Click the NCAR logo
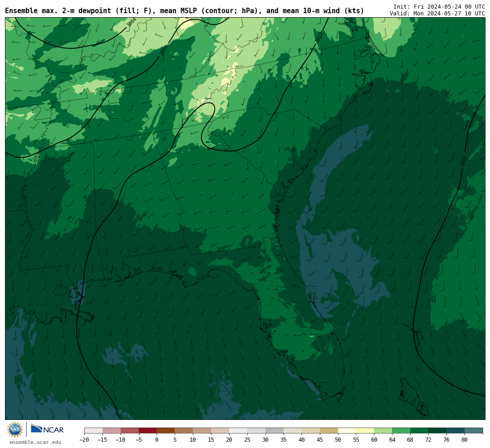This screenshot has height=448, width=490. 47,429
